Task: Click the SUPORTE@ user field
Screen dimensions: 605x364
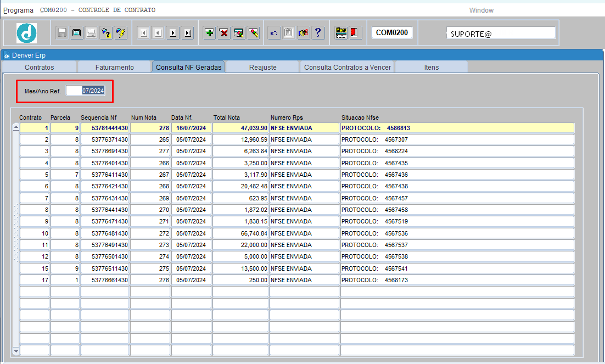Action: (x=501, y=33)
